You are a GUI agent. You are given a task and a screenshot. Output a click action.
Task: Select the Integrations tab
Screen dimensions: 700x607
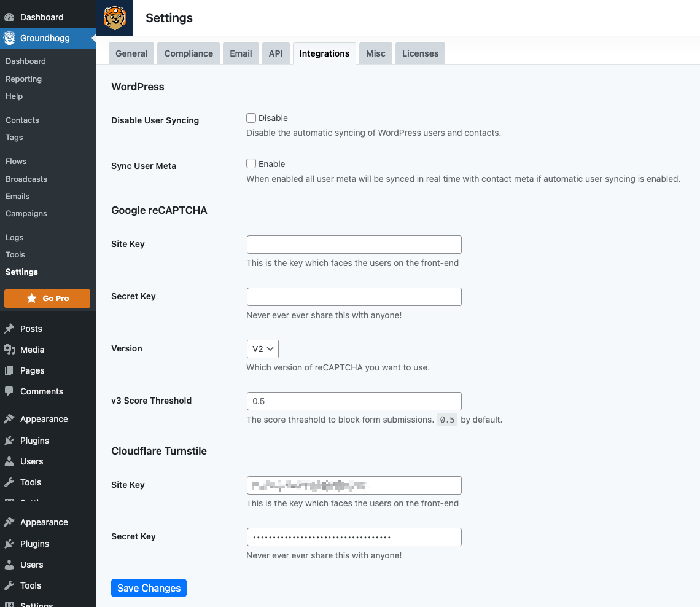point(325,53)
